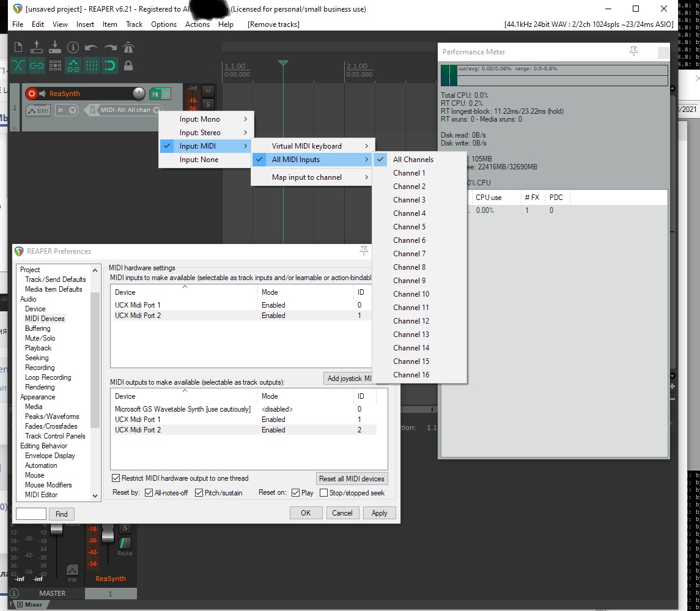Select Buffering in preferences tree
Screen dimensions: 700x611
pos(38,328)
